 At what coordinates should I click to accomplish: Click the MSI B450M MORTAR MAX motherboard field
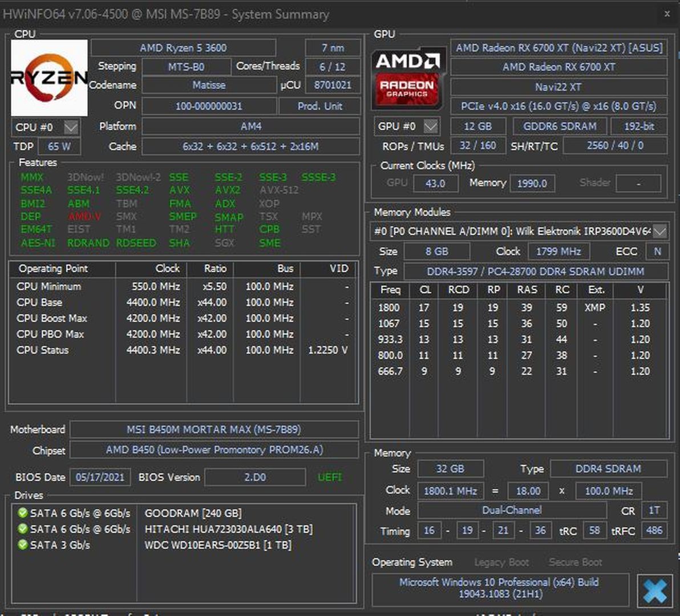click(x=214, y=429)
